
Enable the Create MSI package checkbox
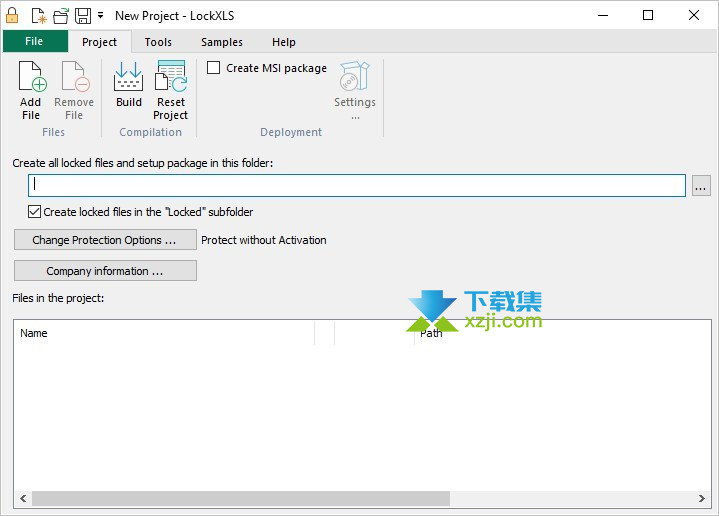213,68
